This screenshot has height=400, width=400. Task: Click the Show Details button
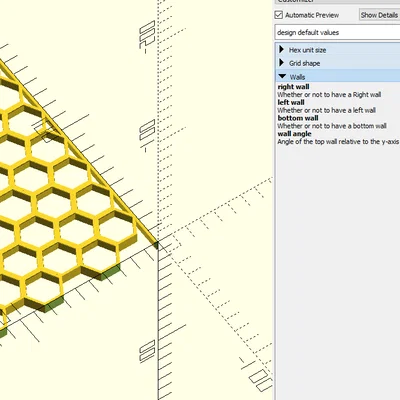tap(379, 15)
